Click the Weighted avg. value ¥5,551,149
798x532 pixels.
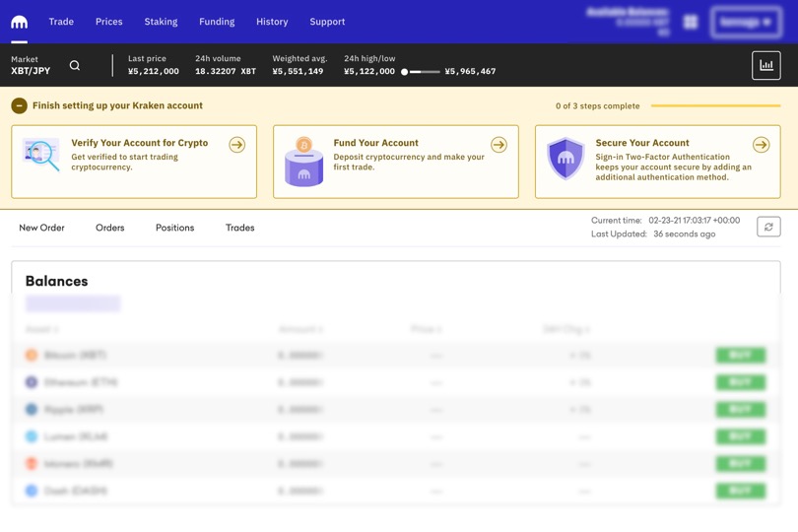pyautogui.click(x=298, y=71)
